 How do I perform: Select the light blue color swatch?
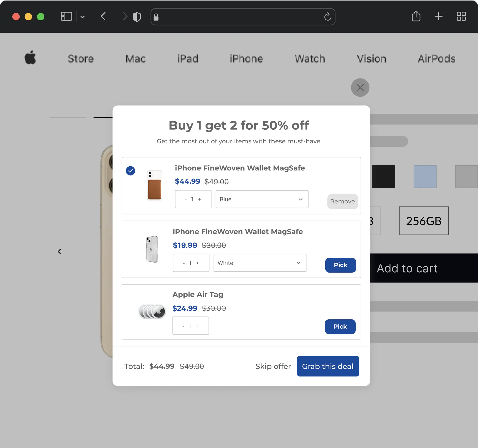pyautogui.click(x=425, y=176)
